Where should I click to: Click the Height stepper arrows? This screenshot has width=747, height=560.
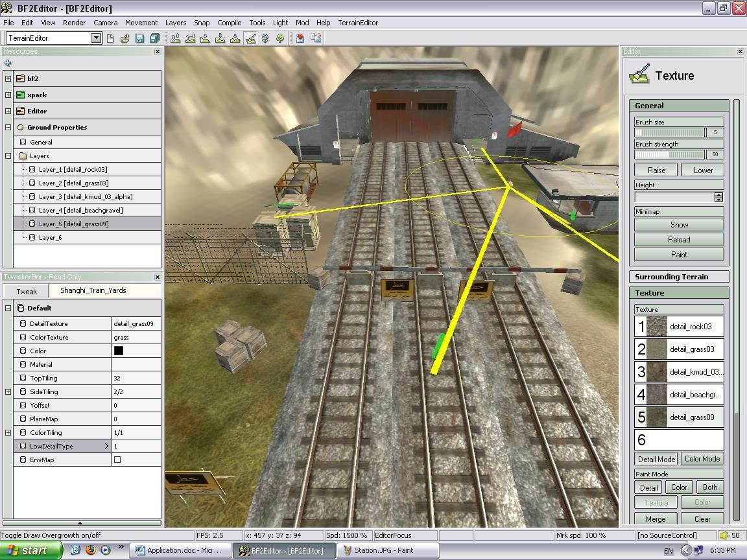718,197
